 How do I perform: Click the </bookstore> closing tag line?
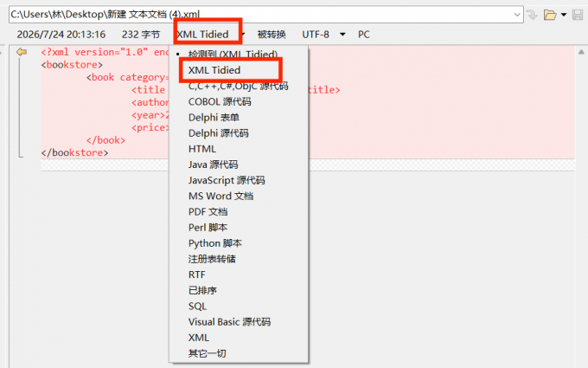74,152
